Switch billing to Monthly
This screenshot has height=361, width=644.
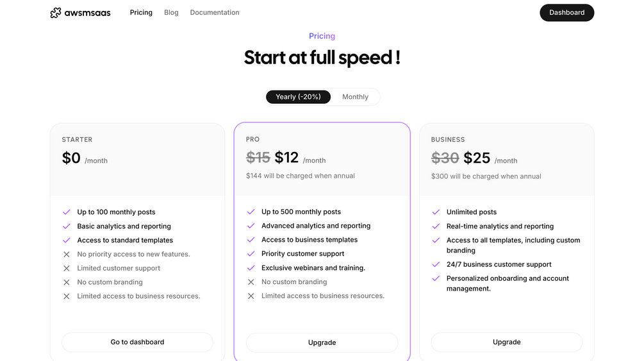[x=355, y=97]
